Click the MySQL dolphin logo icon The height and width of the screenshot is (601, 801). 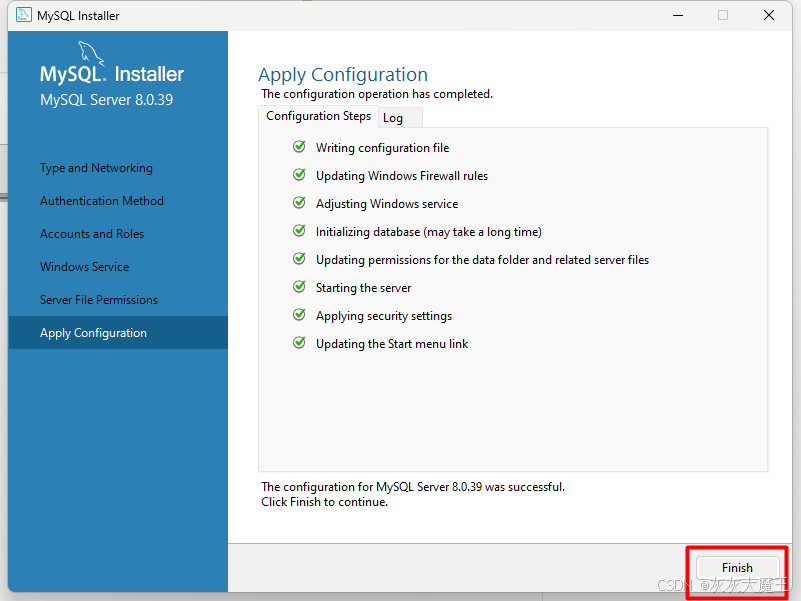tap(91, 53)
